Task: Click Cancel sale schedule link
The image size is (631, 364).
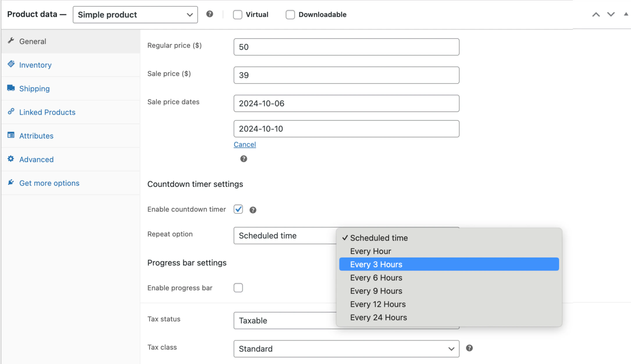Action: pos(245,144)
